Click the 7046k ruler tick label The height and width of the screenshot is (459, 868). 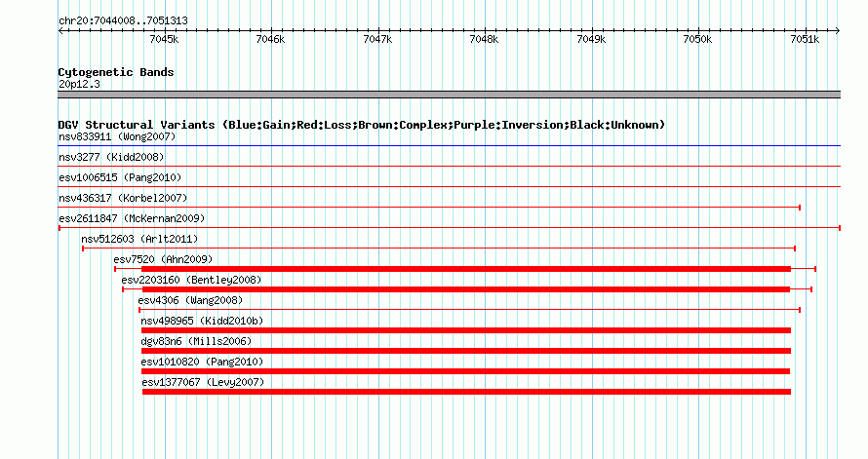pos(271,39)
